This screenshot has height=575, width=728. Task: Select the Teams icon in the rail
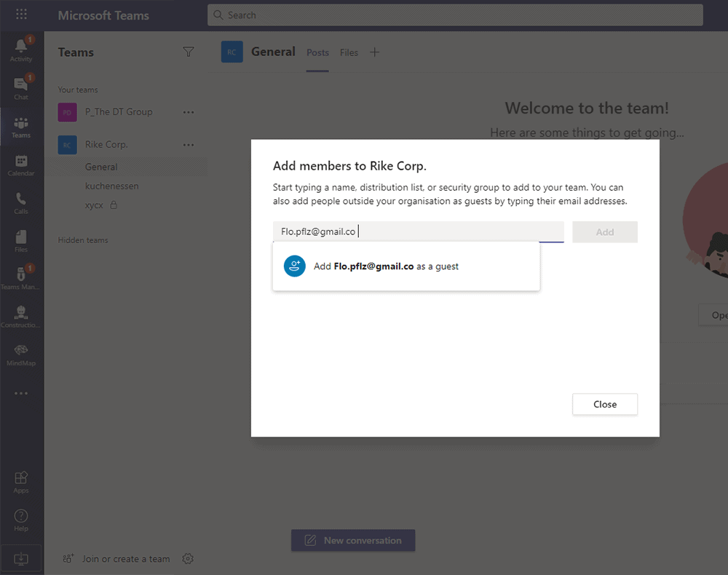pos(21,127)
